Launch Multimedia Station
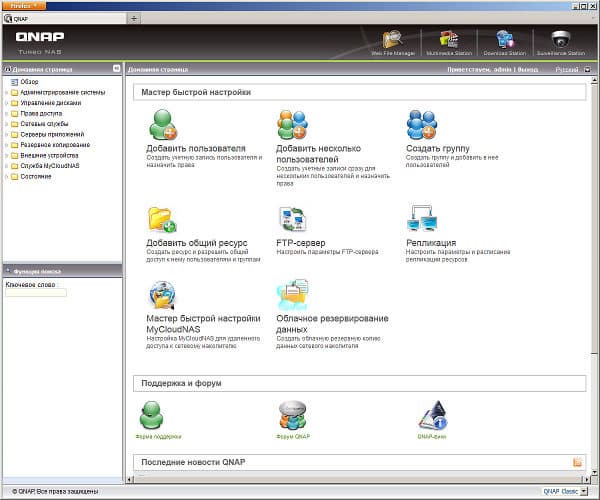Screen dimensions: 600x500 click(x=449, y=40)
